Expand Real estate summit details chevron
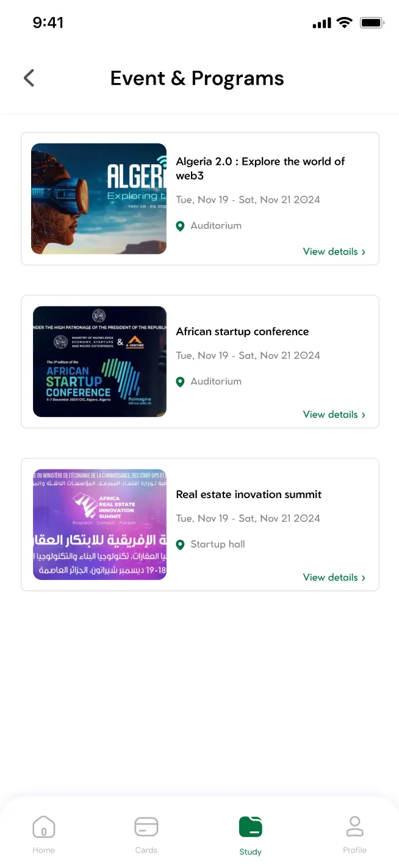The height and width of the screenshot is (868, 399). (364, 577)
